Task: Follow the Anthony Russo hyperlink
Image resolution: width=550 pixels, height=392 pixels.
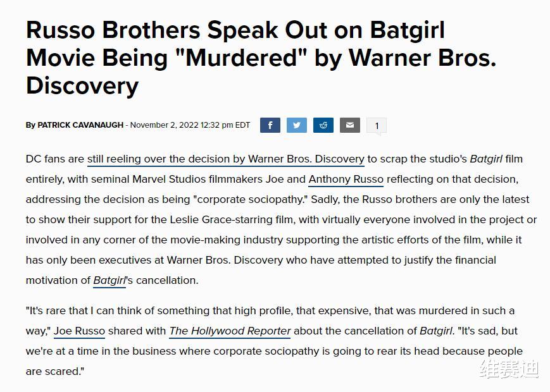Action: click(346, 180)
